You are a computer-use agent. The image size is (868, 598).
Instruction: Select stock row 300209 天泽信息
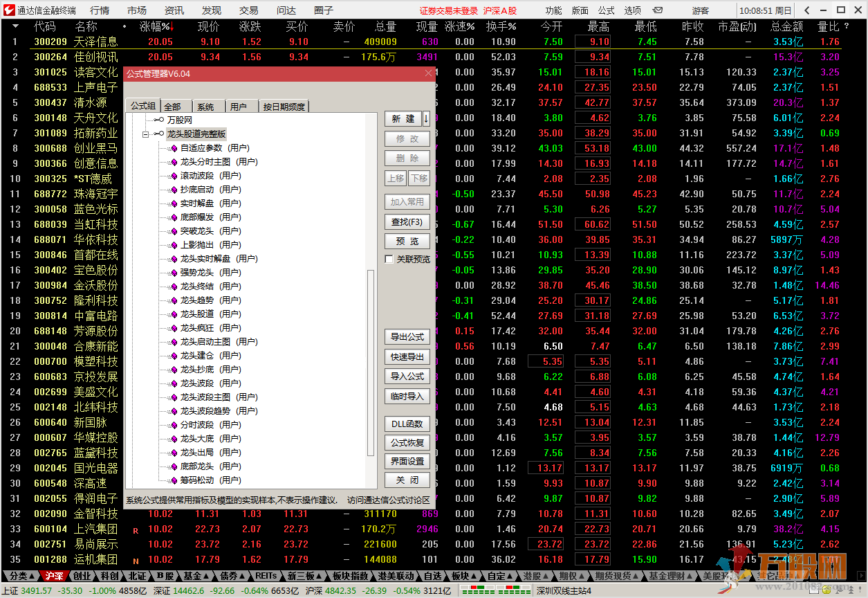[x=434, y=42]
